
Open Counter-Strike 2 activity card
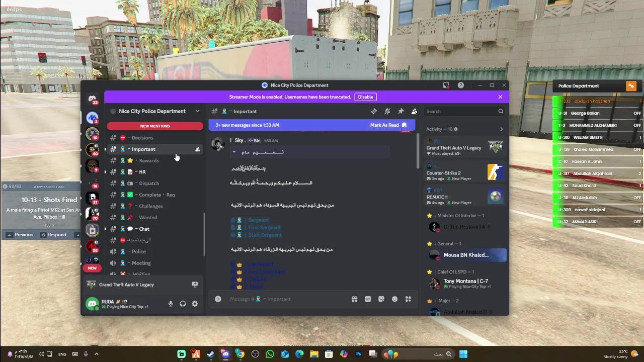point(464,172)
